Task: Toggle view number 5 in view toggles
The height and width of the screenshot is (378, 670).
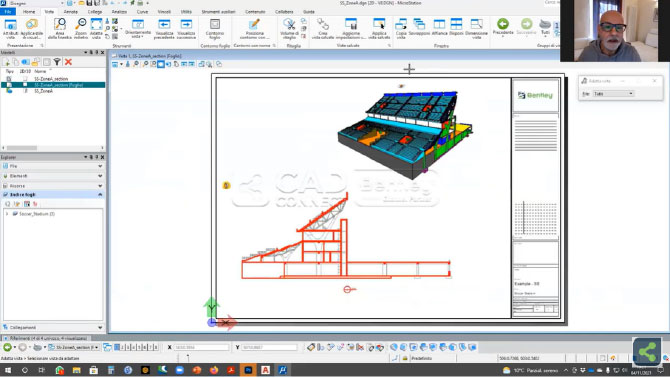Action: click(139, 347)
